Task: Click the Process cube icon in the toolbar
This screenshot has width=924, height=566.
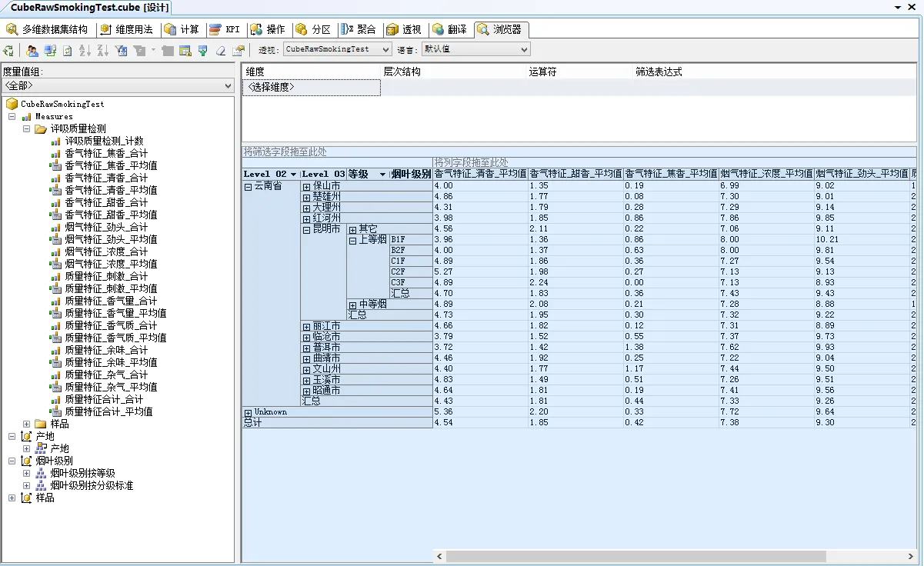Action: [8, 50]
